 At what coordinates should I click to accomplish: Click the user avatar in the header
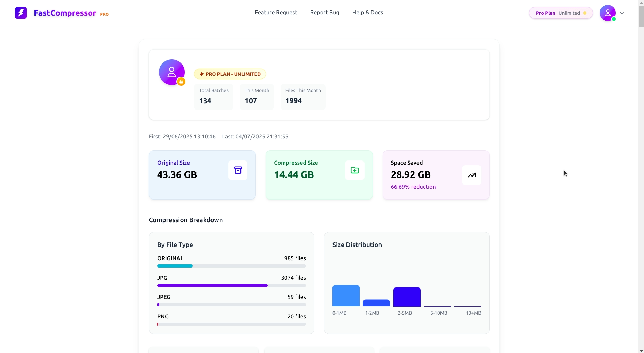pyautogui.click(x=607, y=13)
